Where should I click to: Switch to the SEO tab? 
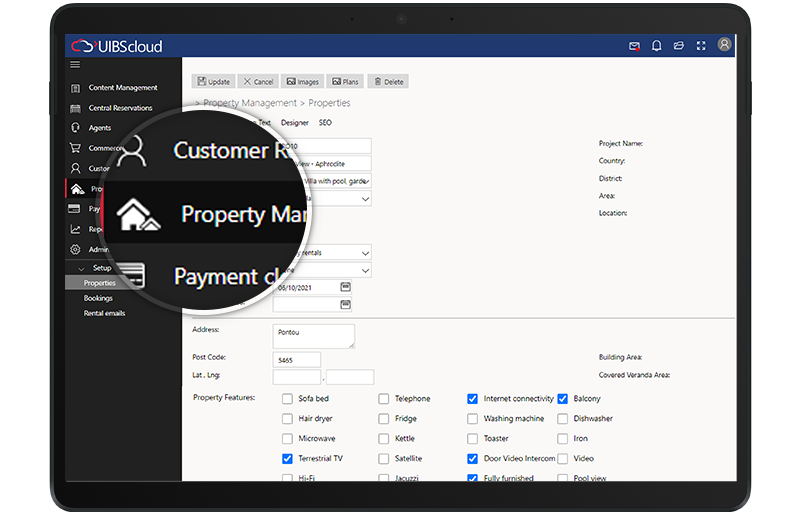pos(325,123)
